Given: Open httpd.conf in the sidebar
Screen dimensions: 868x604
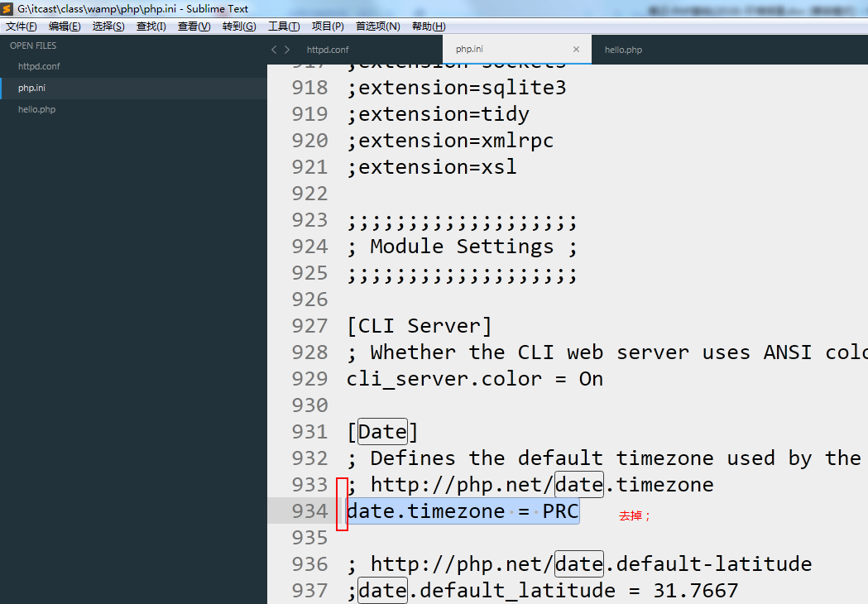Looking at the screenshot, I should (x=39, y=66).
